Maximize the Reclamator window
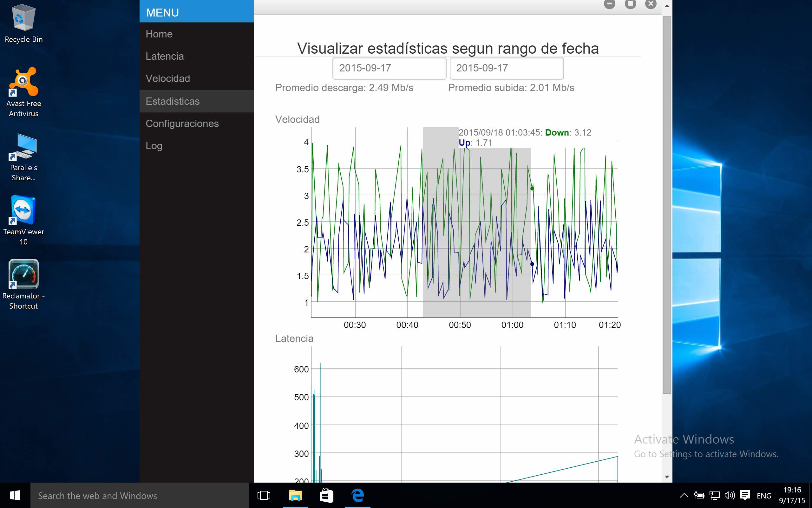This screenshot has height=508, width=812. pos(630,4)
